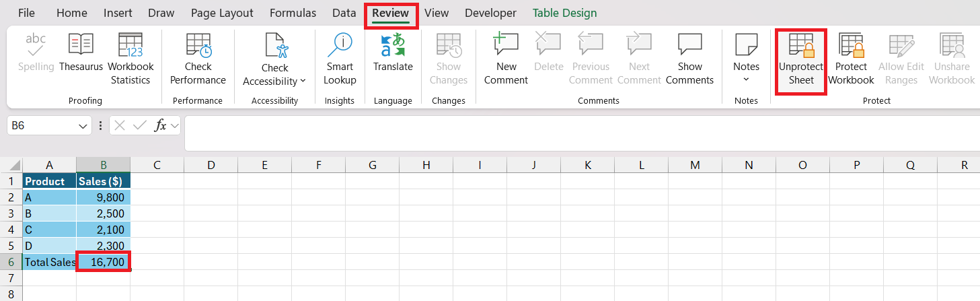This screenshot has height=301, width=980.
Task: Switch to the Formulas tab
Action: [293, 13]
